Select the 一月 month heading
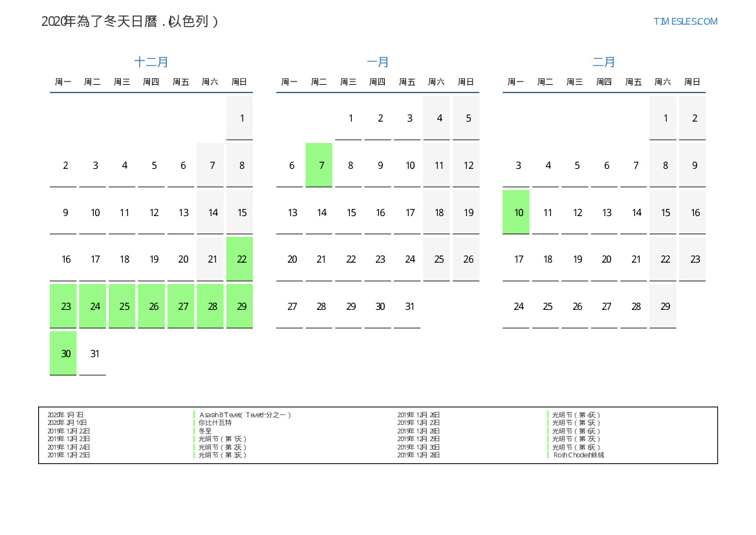756x535 pixels. click(378, 61)
